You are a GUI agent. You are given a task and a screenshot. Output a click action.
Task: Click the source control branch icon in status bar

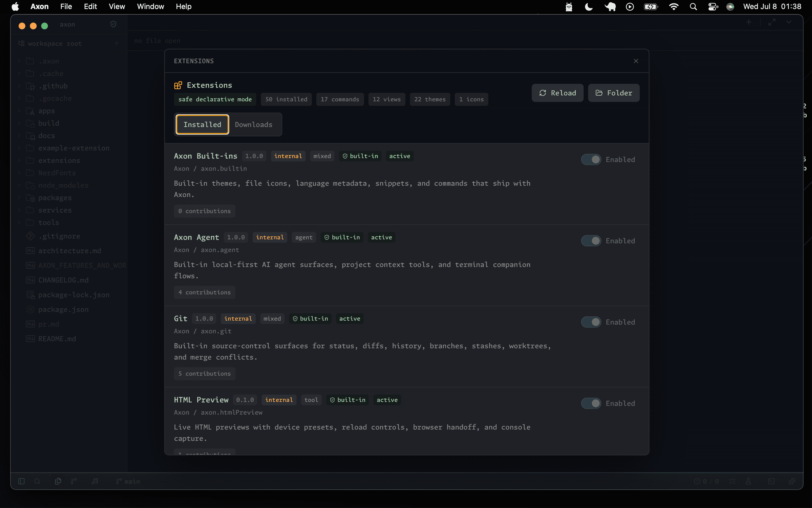(74, 481)
